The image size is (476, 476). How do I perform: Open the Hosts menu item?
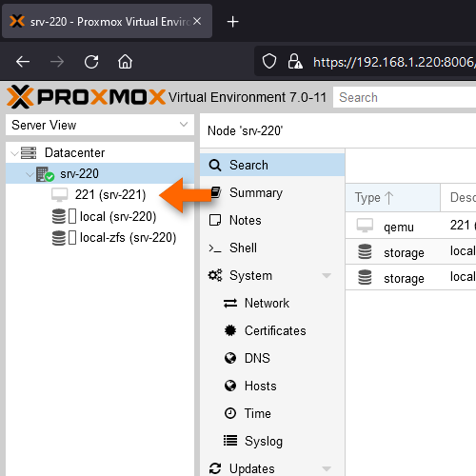tap(272, 386)
